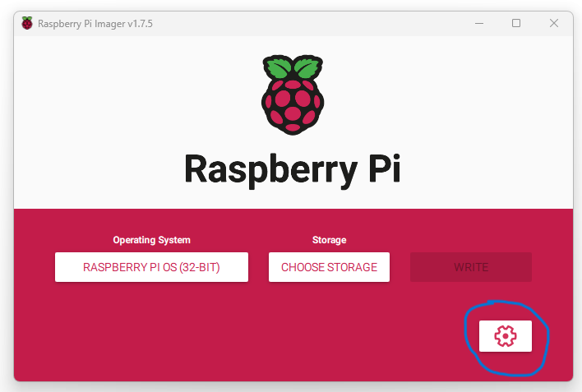582x392 pixels.
Task: Click the CHOOSE STORAGE button
Action: tap(330, 267)
